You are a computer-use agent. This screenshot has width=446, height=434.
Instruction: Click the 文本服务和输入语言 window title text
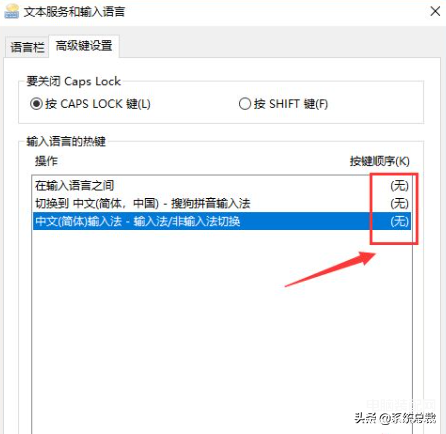[x=74, y=12]
